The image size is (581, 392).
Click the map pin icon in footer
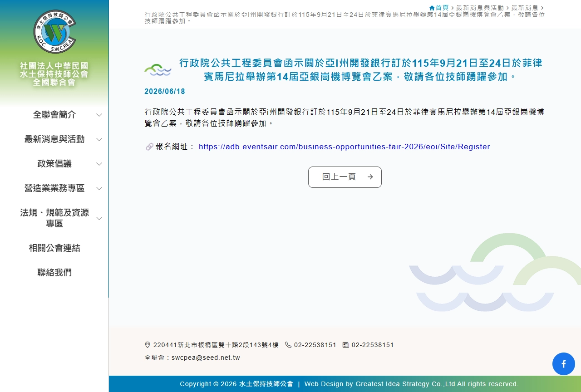148,345
